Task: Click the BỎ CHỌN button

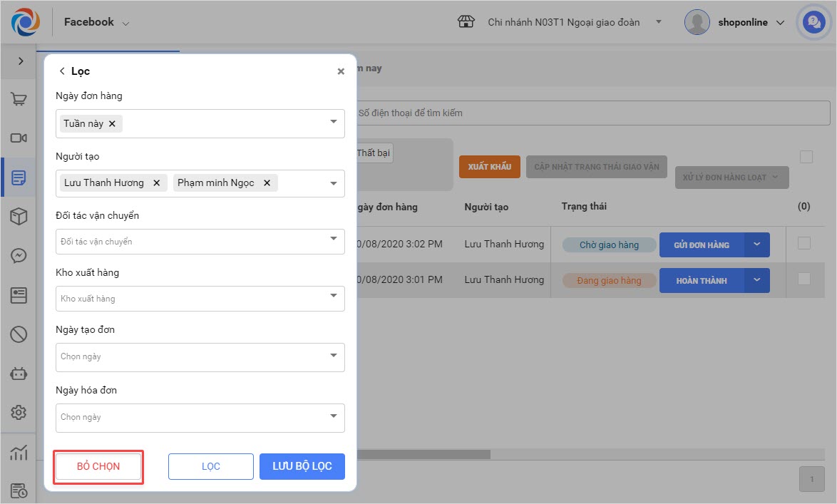Action: point(98,467)
